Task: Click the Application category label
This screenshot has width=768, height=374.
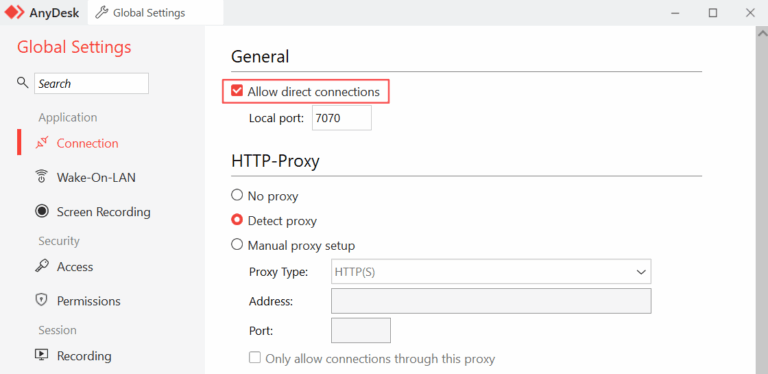Action: [x=68, y=117]
